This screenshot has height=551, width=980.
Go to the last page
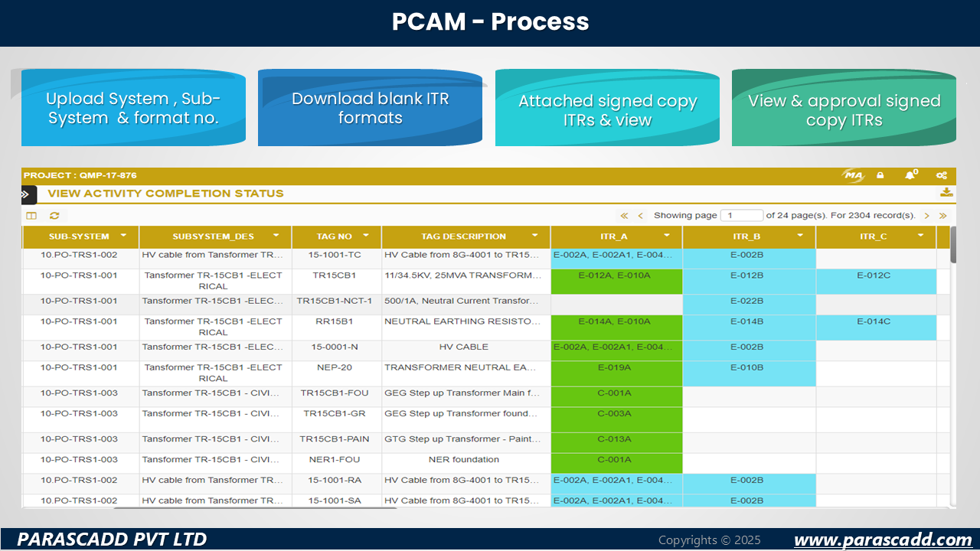(x=942, y=216)
